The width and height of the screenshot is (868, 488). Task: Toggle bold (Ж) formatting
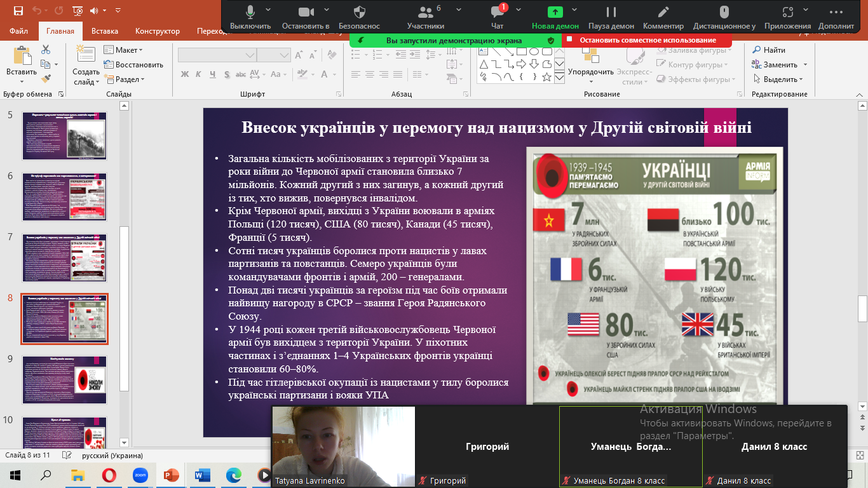pyautogui.click(x=185, y=74)
